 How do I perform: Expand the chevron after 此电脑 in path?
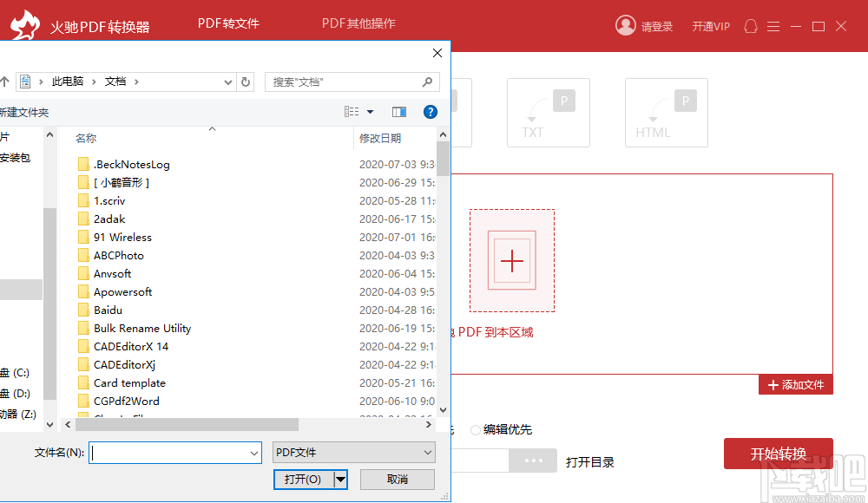click(x=94, y=82)
